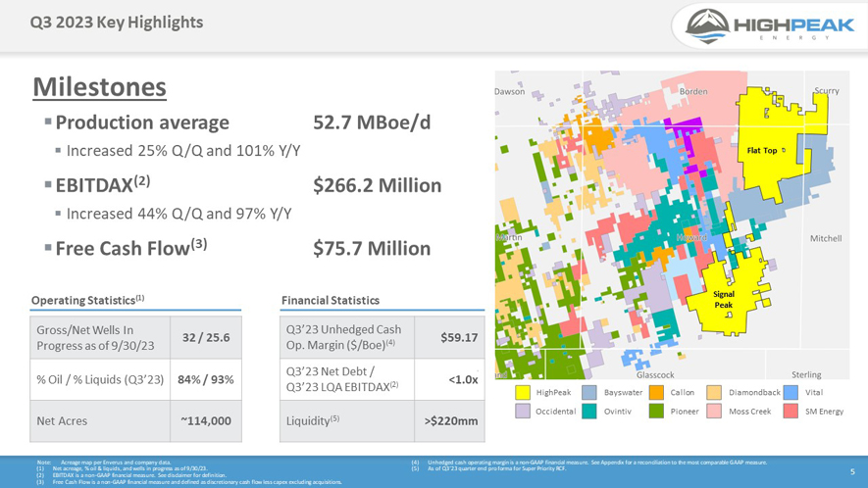Select the Production average label

pyautogui.click(x=142, y=122)
